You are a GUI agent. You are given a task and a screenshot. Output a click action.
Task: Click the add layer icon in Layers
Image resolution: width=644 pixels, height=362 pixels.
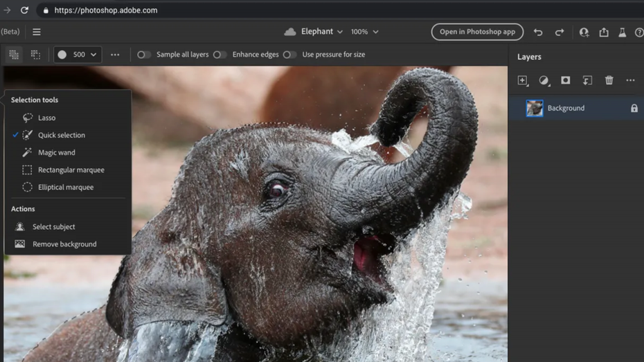(523, 80)
